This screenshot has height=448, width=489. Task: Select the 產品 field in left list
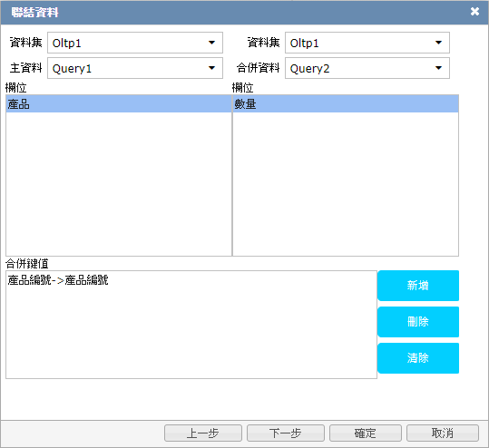pos(119,104)
